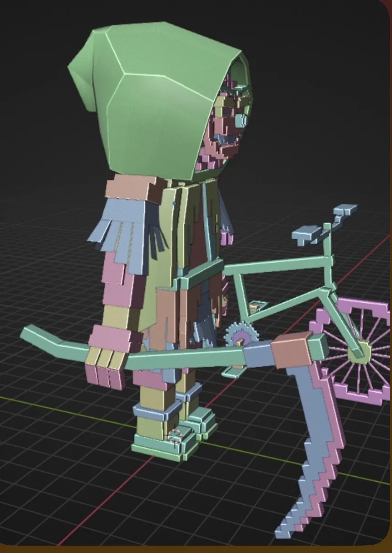Screen dimensions: 392x553
Task: Select the light blue bicycle saddle
Action: (x=308, y=234)
